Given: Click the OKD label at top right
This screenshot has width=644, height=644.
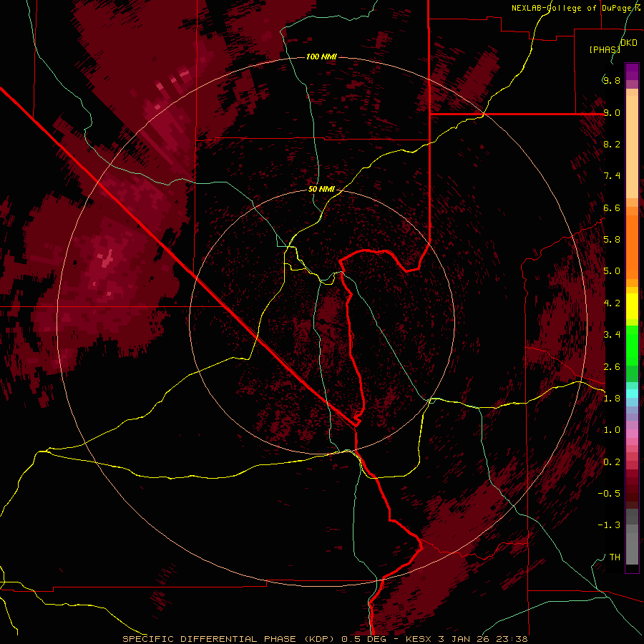Looking at the screenshot, I should pos(629,43).
